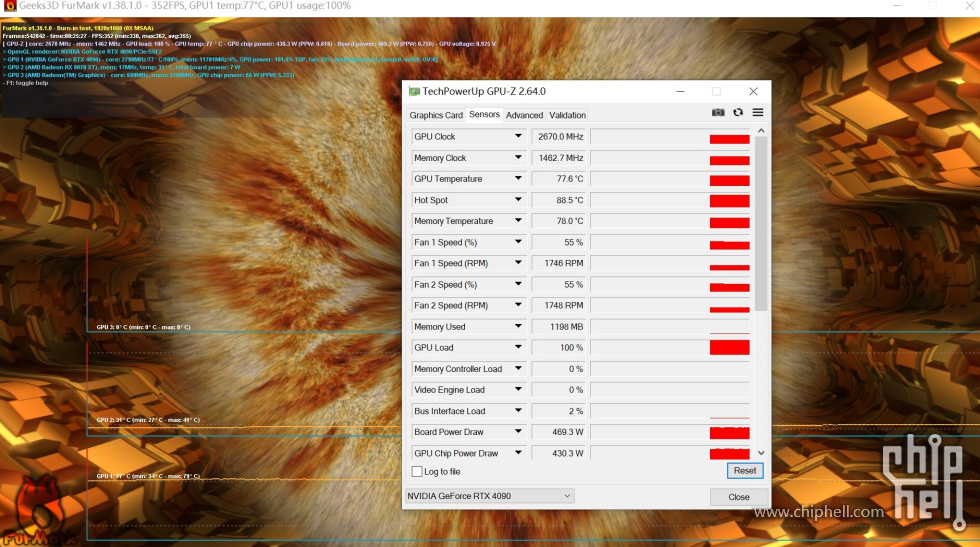Click the Board Power Draw history graph
The width and height of the screenshot is (980, 547).
(x=670, y=432)
